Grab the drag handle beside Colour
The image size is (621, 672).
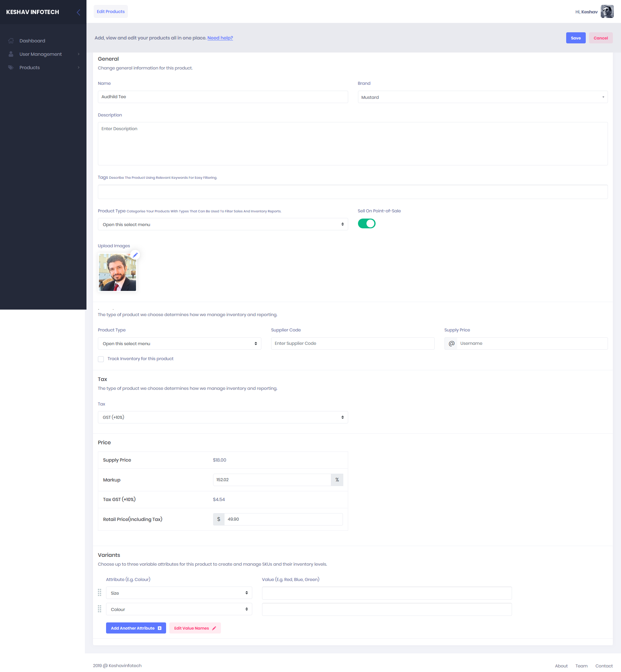click(100, 609)
